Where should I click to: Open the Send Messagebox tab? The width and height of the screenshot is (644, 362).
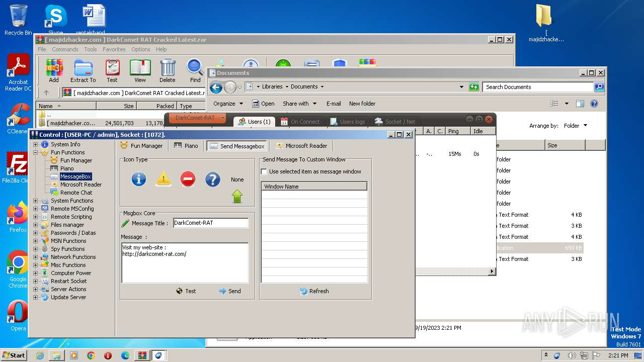pos(237,146)
